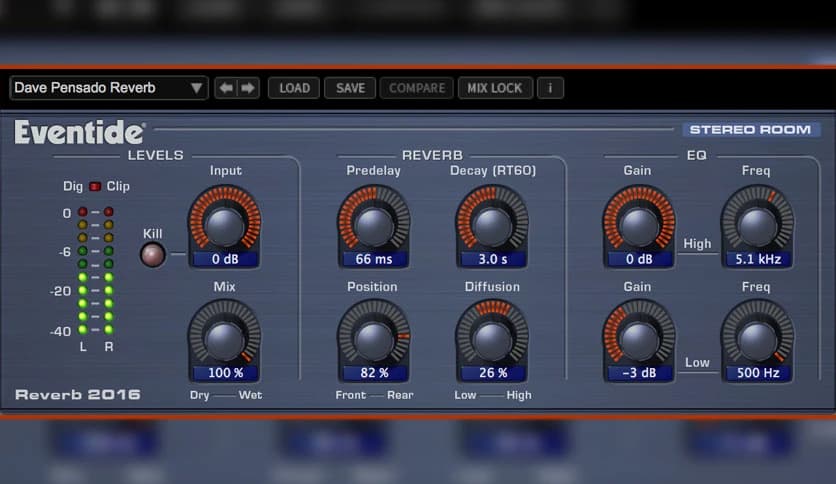
Task: Click the Low EQ Gain knob
Action: [x=639, y=339]
